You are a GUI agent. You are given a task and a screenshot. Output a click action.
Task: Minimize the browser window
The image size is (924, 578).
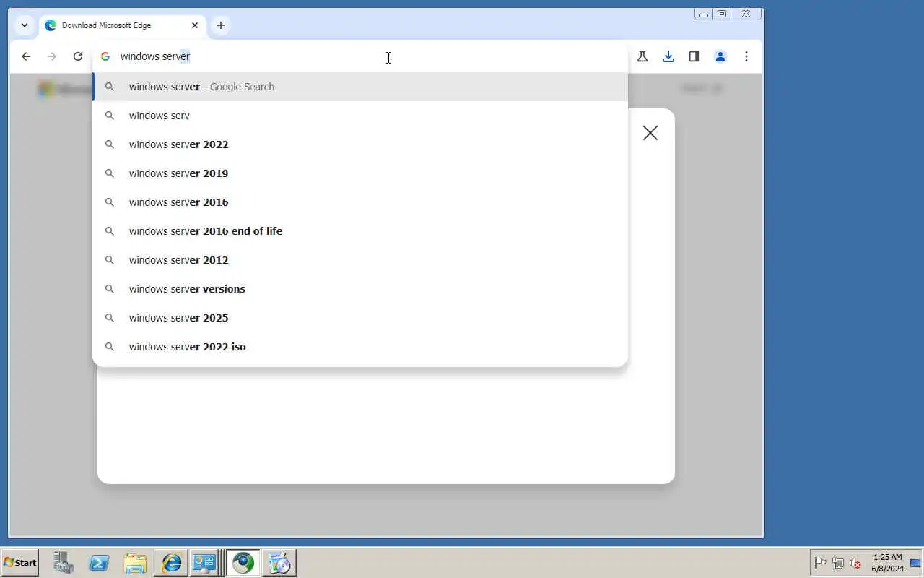704,14
